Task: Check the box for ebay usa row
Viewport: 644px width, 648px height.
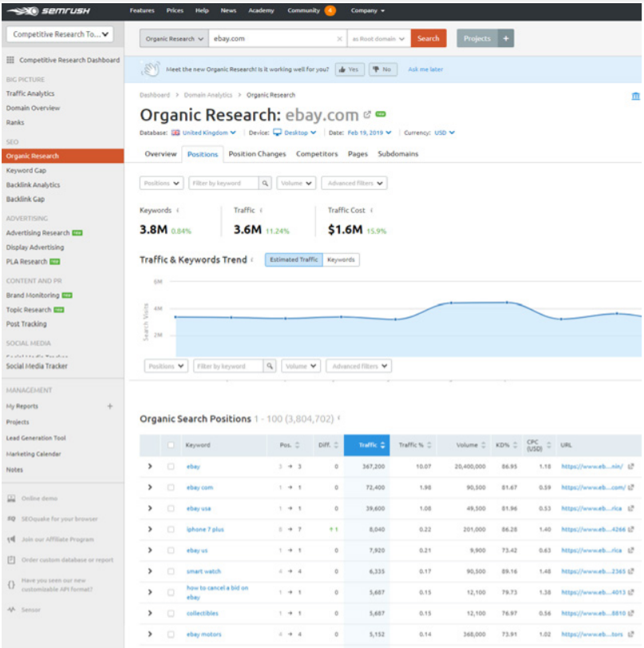Action: pos(171,508)
